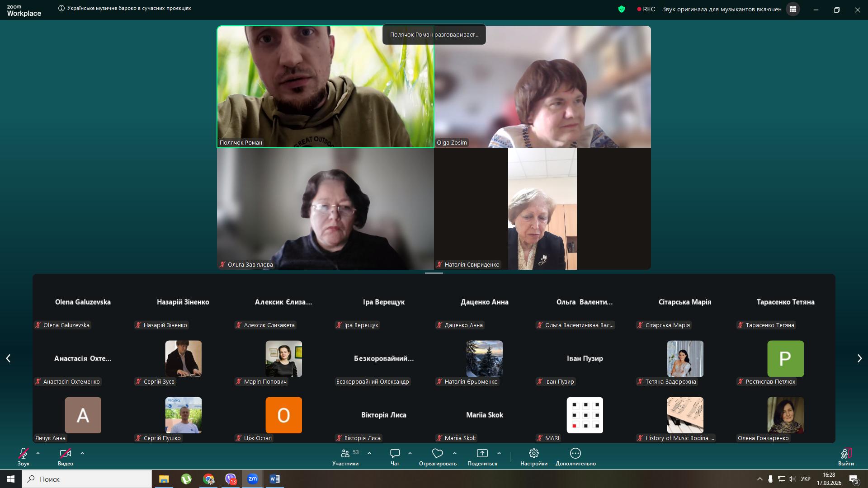868x488 pixels.
Task: Unmute the microphone (Звук)
Action: (x=24, y=453)
